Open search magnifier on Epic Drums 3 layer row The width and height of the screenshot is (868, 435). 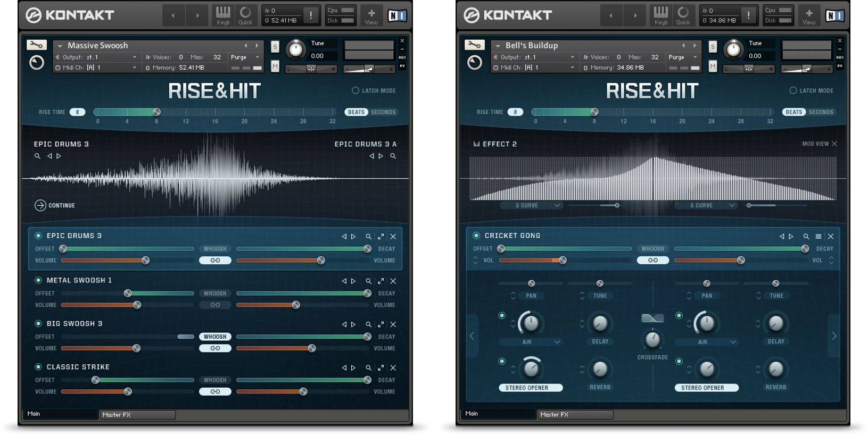tap(368, 236)
